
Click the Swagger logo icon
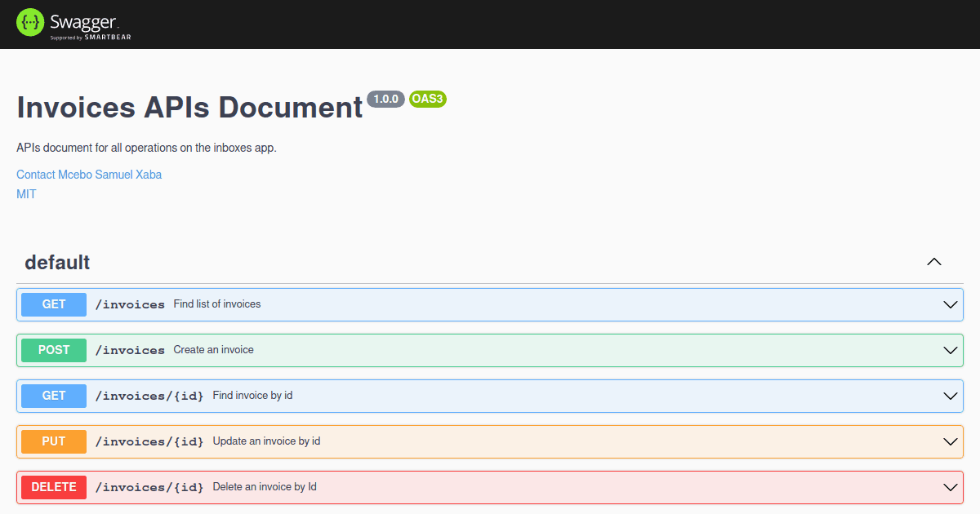coord(30,23)
